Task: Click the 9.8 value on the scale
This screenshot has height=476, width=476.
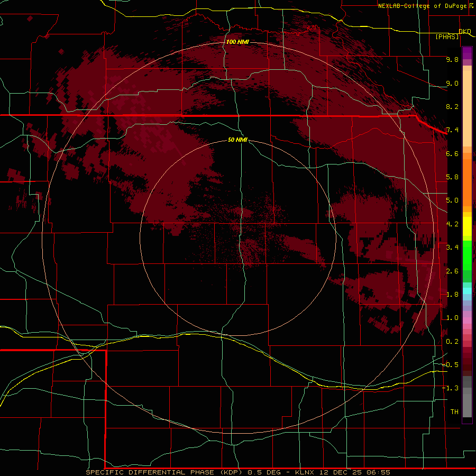Action: 452,59
